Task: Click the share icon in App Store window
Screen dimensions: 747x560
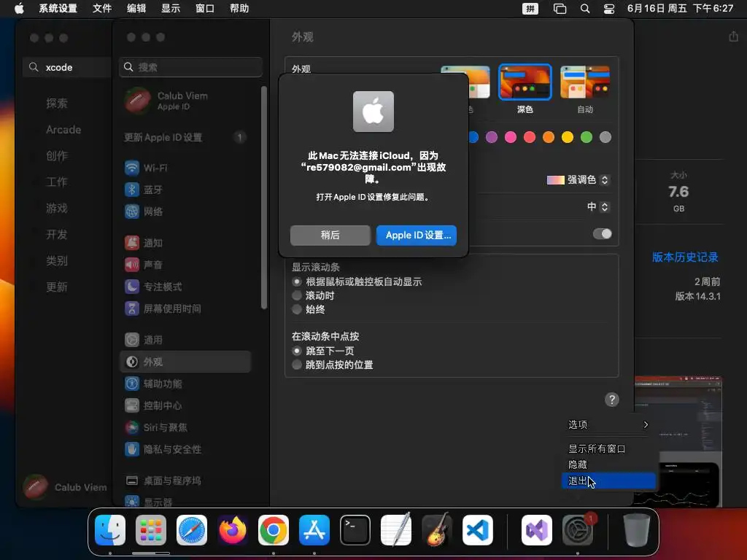Action: (733, 36)
